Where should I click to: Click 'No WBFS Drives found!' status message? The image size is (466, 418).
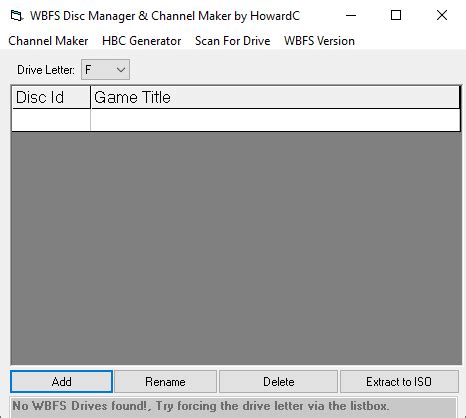point(201,406)
